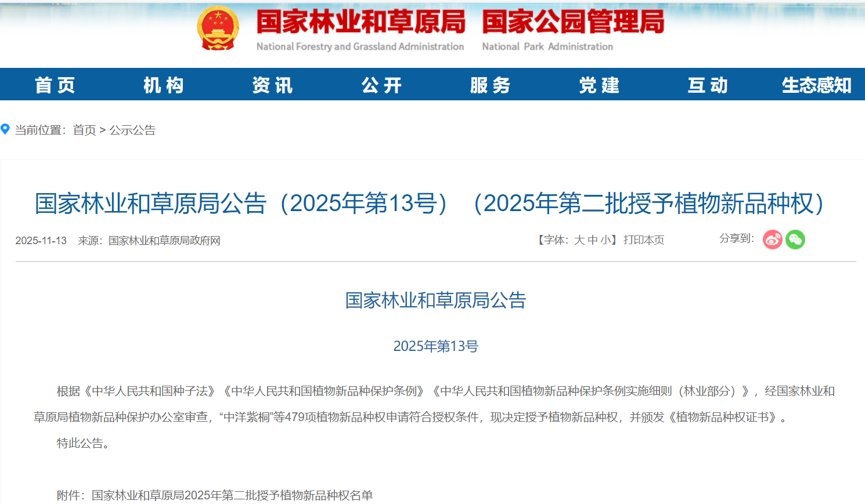Click the 国家林业和草原局 header title banner
This screenshot has width=865, height=504.
click(361, 23)
